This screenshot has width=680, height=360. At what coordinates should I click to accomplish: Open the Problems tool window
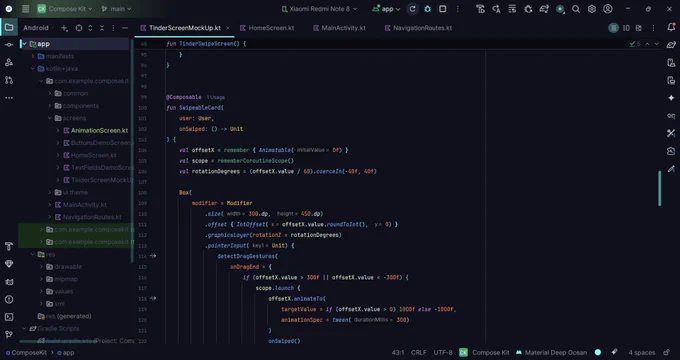point(9,300)
